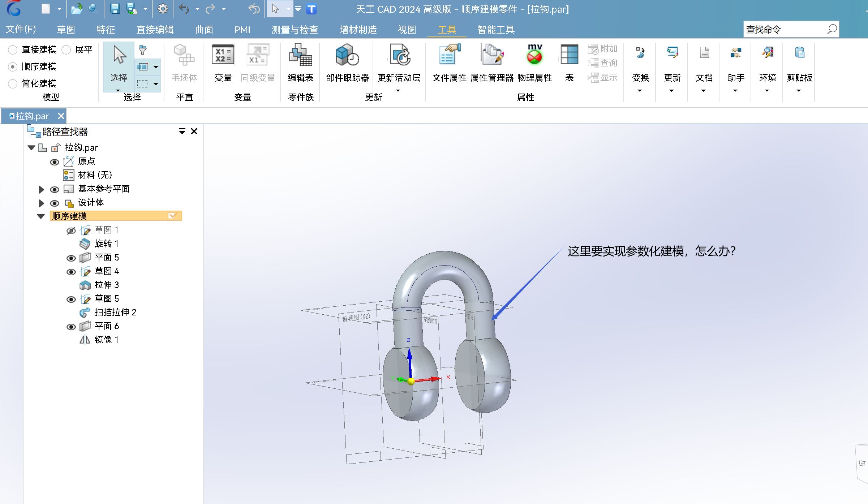Launch the 部件跟踪器 tracker
868x504 pixels.
click(x=347, y=64)
